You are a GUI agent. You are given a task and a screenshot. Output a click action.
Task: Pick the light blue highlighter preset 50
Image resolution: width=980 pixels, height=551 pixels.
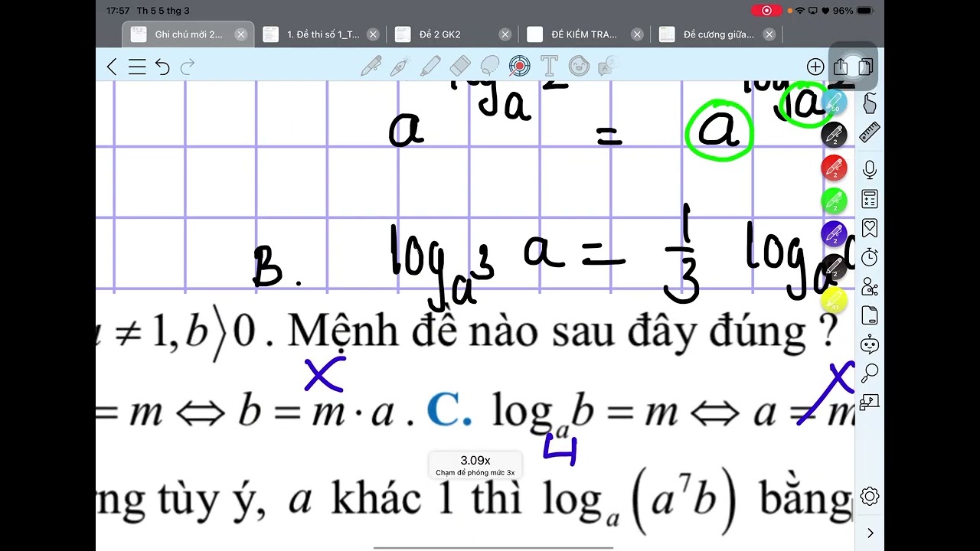(x=835, y=103)
